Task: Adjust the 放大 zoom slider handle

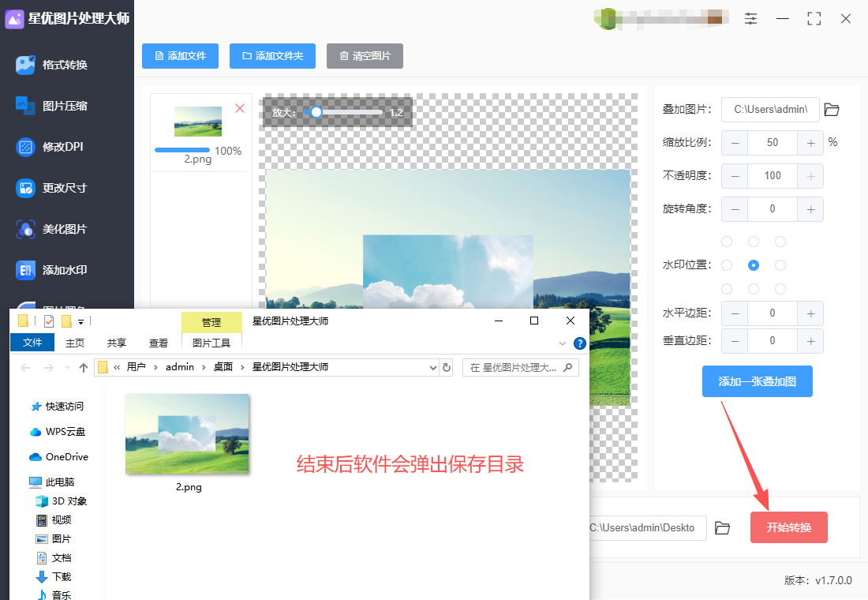Action: point(316,112)
